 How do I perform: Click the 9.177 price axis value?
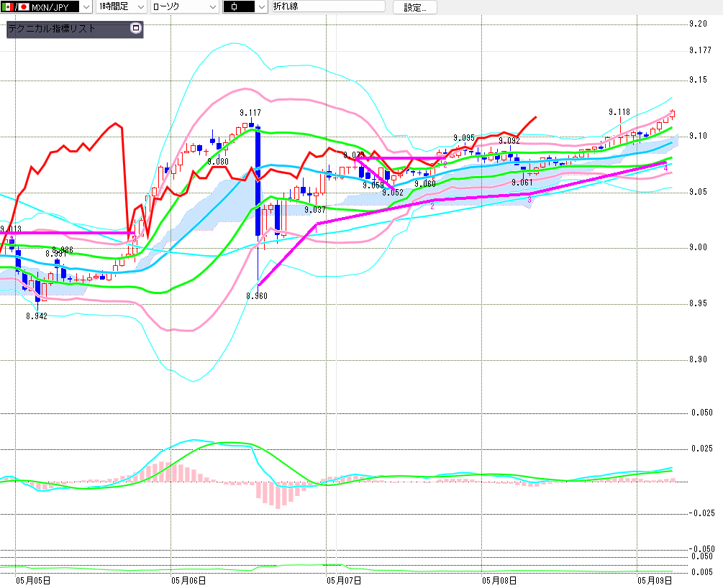click(701, 50)
